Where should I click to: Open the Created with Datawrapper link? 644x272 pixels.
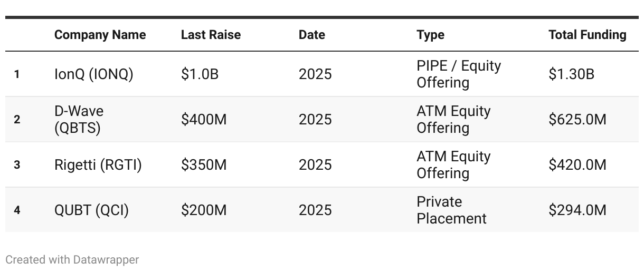coord(72,260)
